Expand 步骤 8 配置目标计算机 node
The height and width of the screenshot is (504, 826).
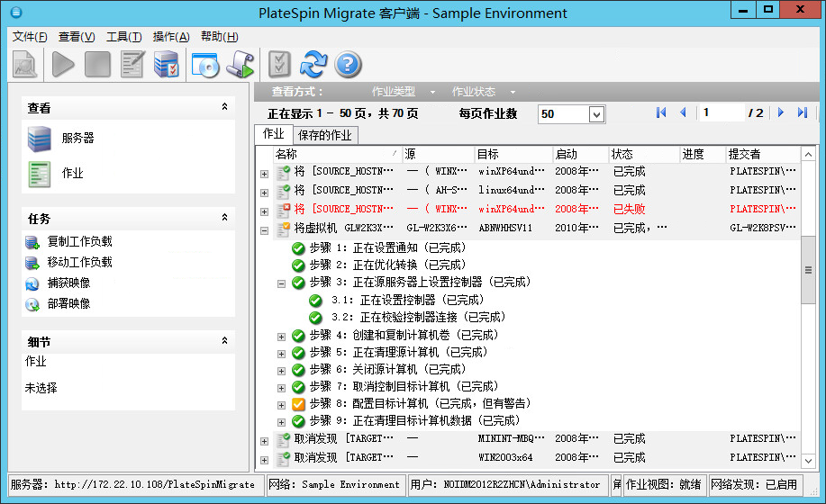click(281, 404)
